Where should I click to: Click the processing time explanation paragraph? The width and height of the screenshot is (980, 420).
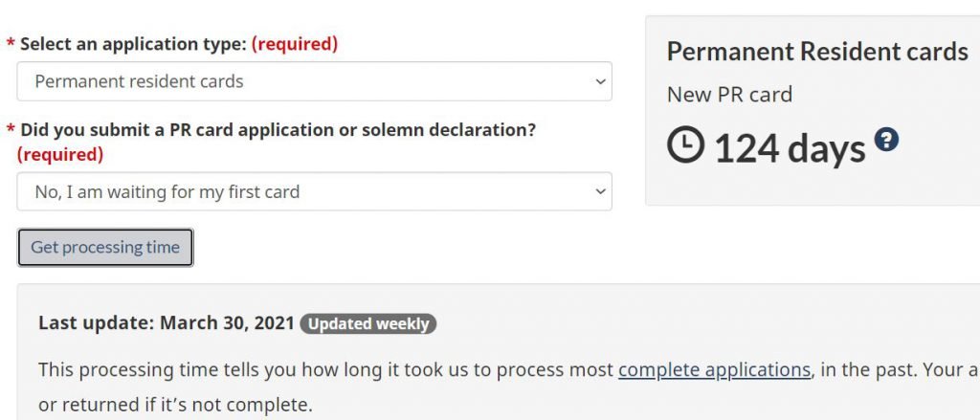(509, 387)
